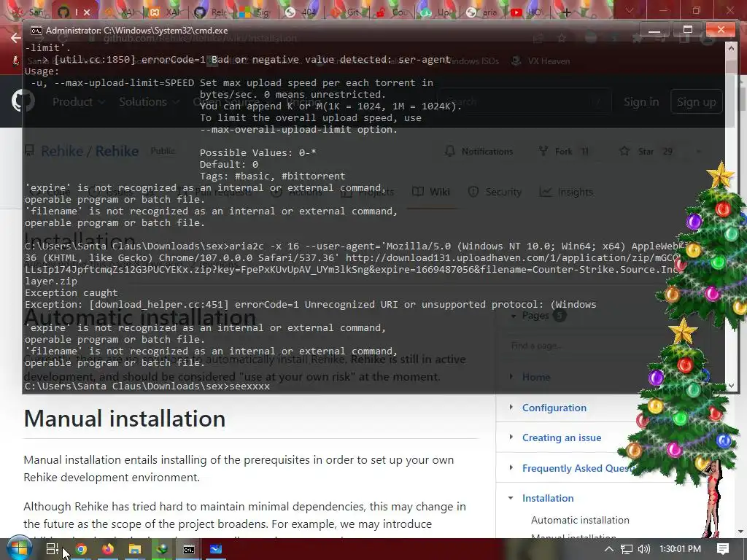The height and width of the screenshot is (560, 747).
Task: Launch Google Chrome from the taskbar
Action: click(81, 549)
